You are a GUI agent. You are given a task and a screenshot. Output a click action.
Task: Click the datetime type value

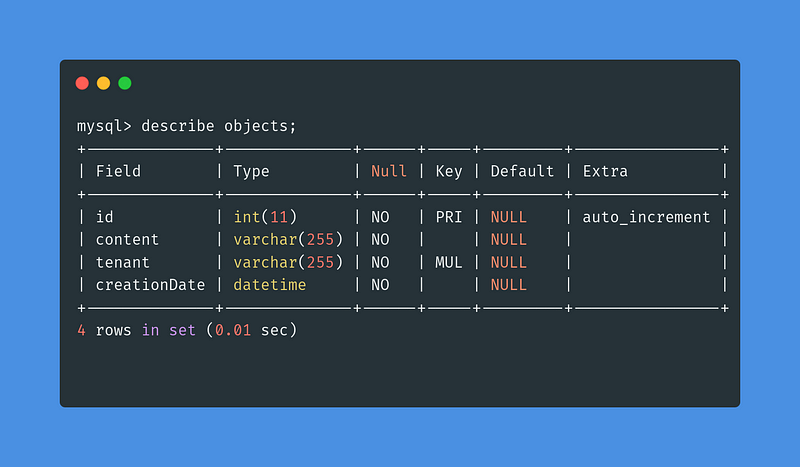[270, 285]
